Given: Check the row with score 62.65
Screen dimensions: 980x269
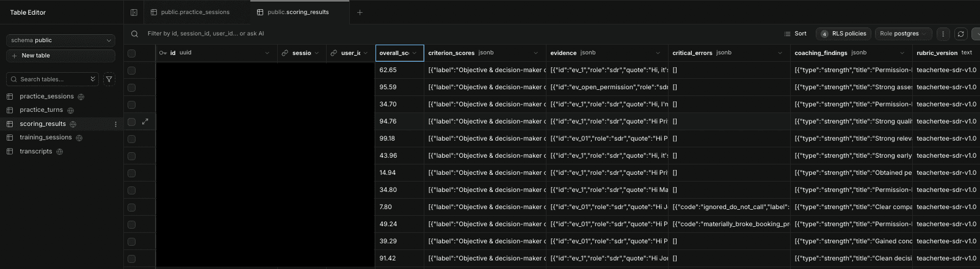Looking at the screenshot, I should pos(131,70).
